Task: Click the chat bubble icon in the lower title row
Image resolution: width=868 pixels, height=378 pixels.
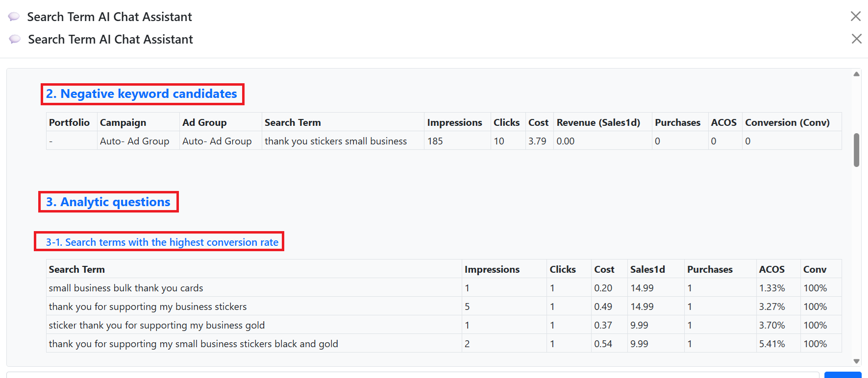Action: tap(15, 39)
